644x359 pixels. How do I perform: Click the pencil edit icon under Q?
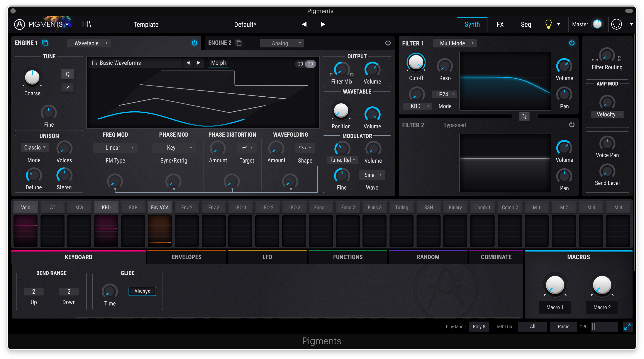click(x=68, y=87)
